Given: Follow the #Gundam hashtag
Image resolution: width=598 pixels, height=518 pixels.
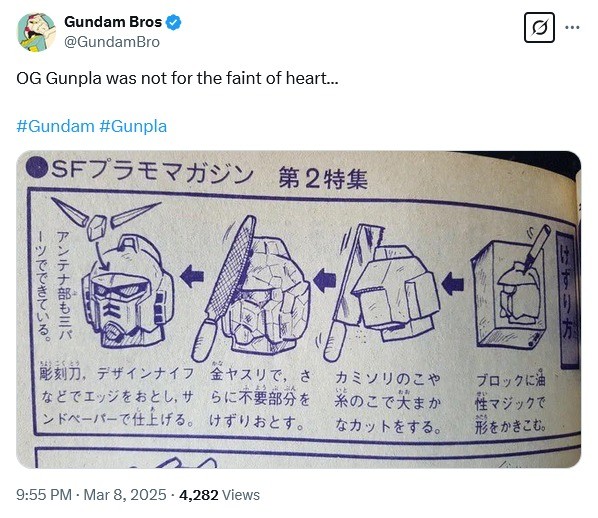Looking at the screenshot, I should click(55, 126).
